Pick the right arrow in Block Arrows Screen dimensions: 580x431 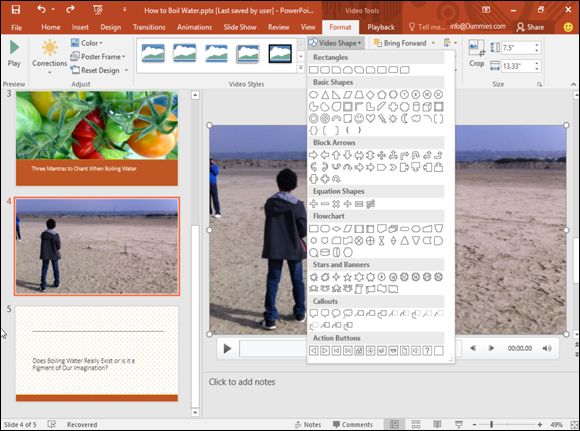[x=314, y=155]
